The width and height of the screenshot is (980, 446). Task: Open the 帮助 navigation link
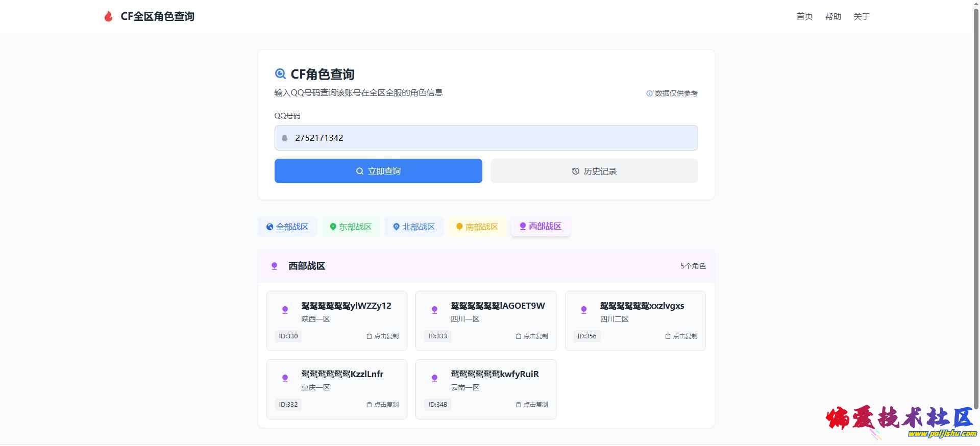pyautogui.click(x=833, y=16)
